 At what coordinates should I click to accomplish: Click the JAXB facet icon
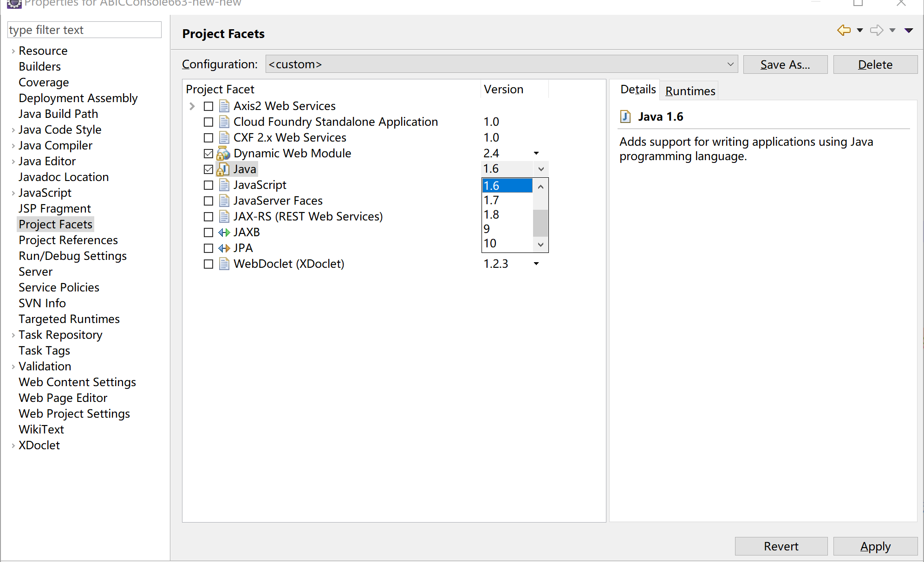tap(224, 233)
